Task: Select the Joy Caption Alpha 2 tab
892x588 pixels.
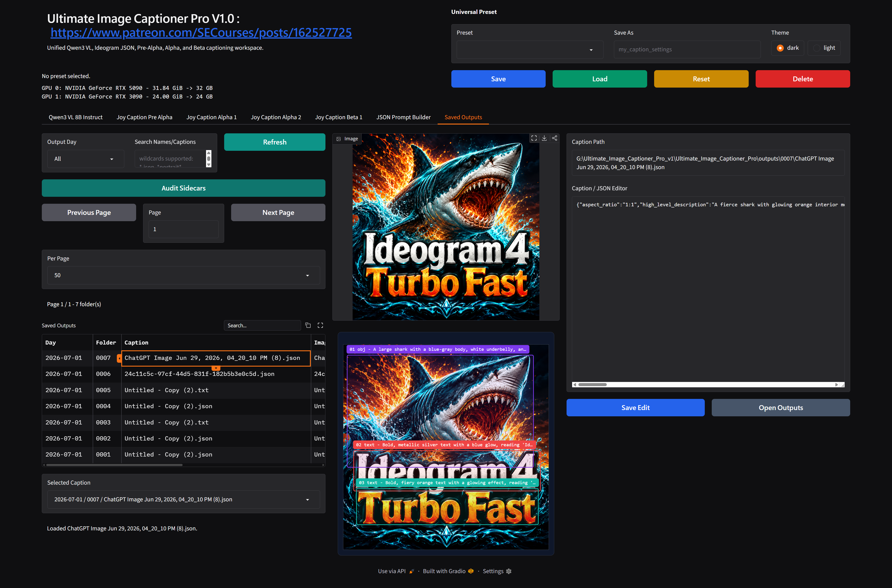Action: pyautogui.click(x=276, y=117)
